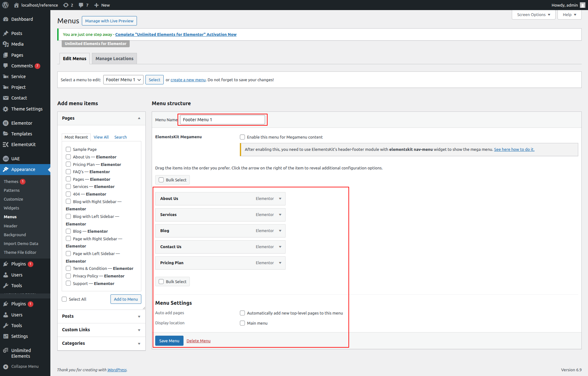Viewport: 588px width, 376px height.
Task: Open the Screen Options dropdown
Action: pos(534,14)
